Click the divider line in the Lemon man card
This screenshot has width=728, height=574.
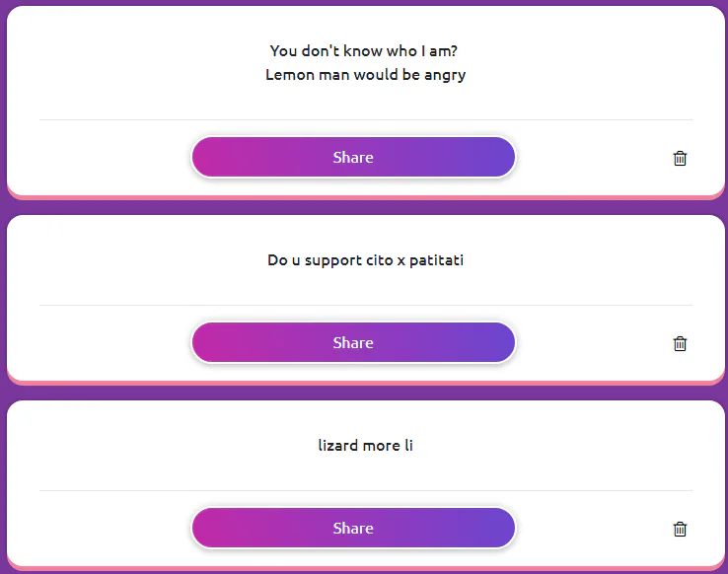(x=365, y=120)
